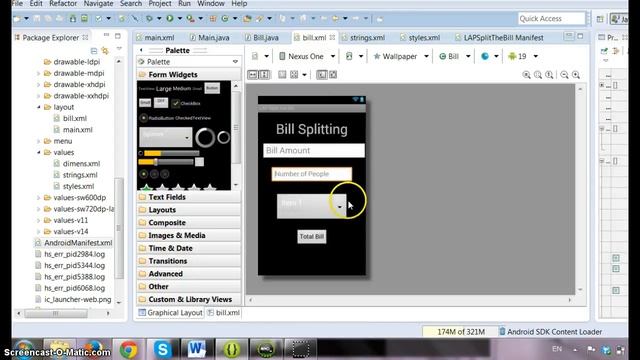640x360 pixels.
Task: Expand the Text Fields palette category
Action: (189, 197)
